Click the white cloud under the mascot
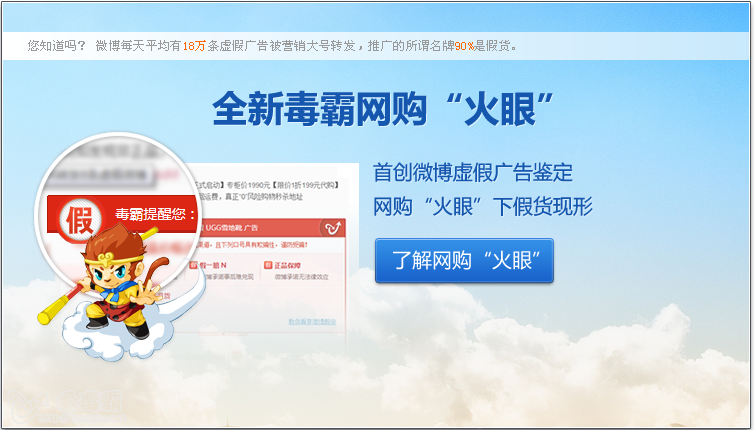 (118, 337)
